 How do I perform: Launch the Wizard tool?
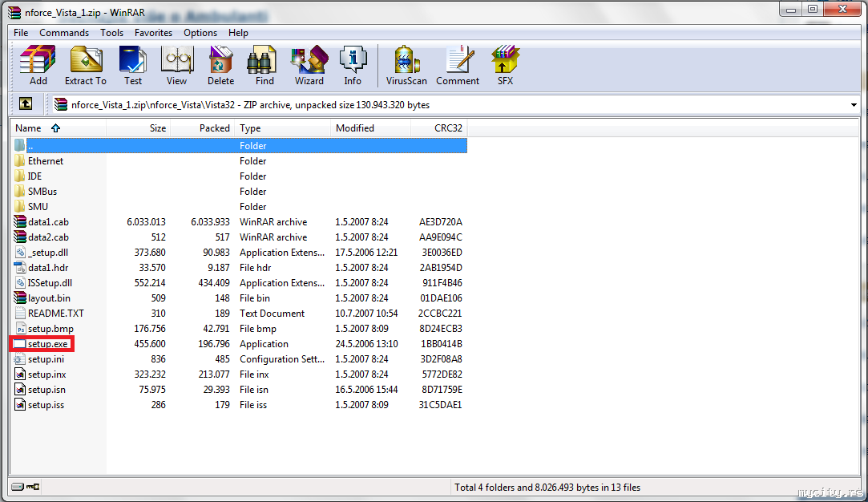pos(309,65)
